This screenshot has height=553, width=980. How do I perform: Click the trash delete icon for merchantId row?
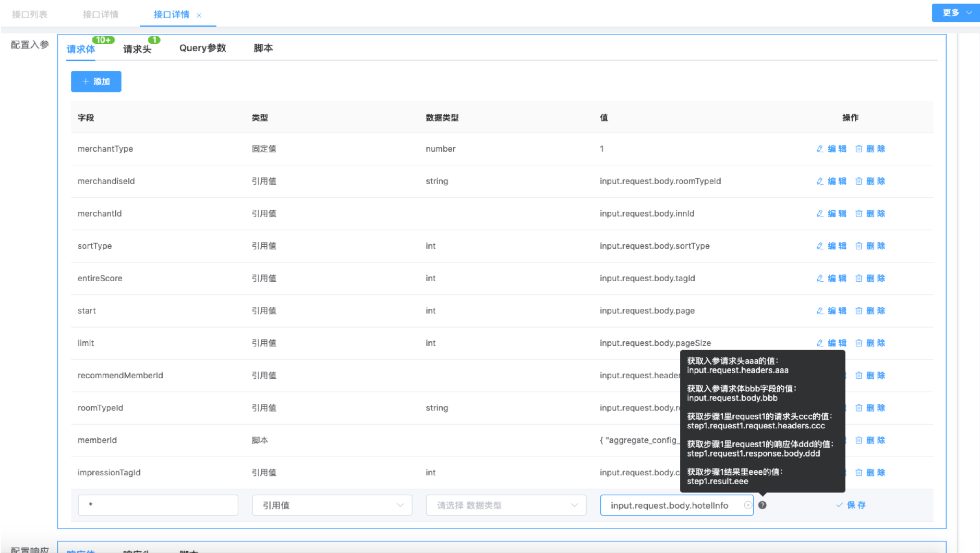coord(858,213)
